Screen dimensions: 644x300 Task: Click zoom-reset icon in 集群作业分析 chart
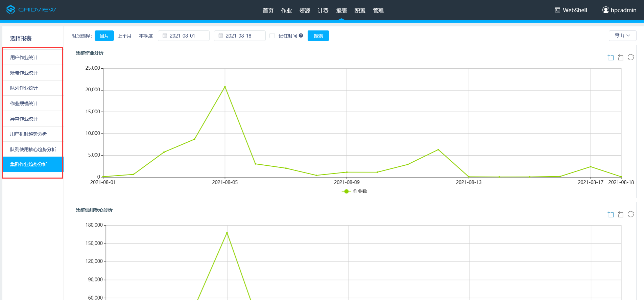click(620, 57)
